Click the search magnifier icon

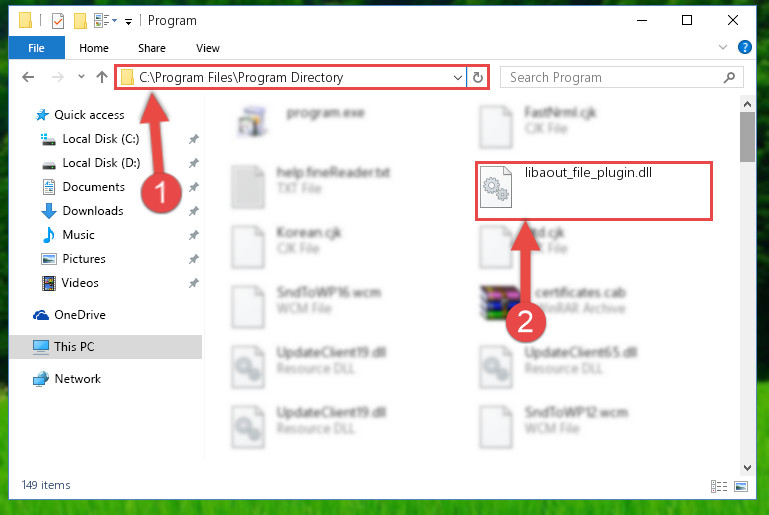[x=729, y=77]
